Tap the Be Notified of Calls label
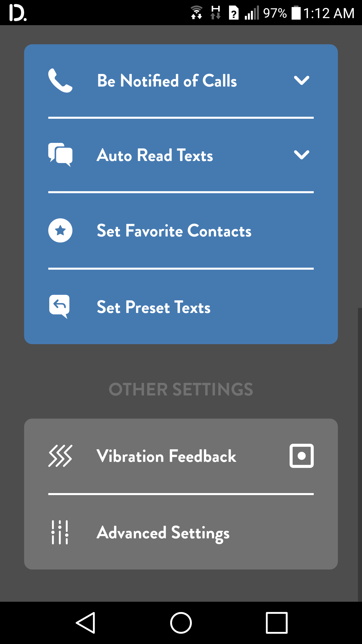Screen dimensions: 362x644 pyautogui.click(x=167, y=81)
